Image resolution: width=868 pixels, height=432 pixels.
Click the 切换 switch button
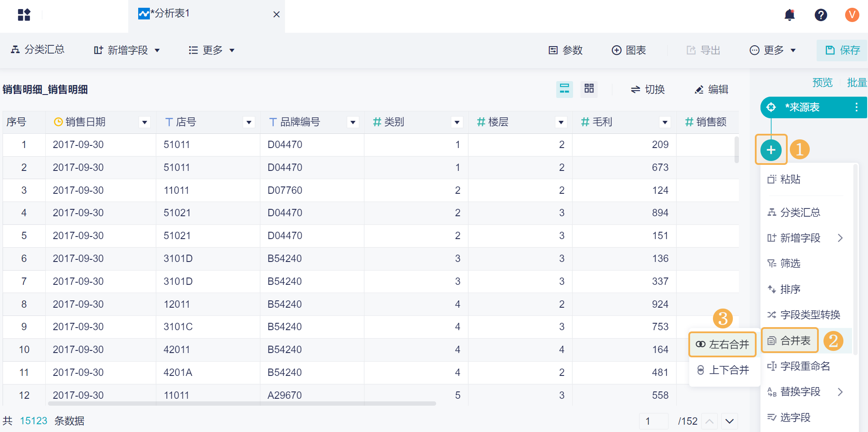[648, 89]
